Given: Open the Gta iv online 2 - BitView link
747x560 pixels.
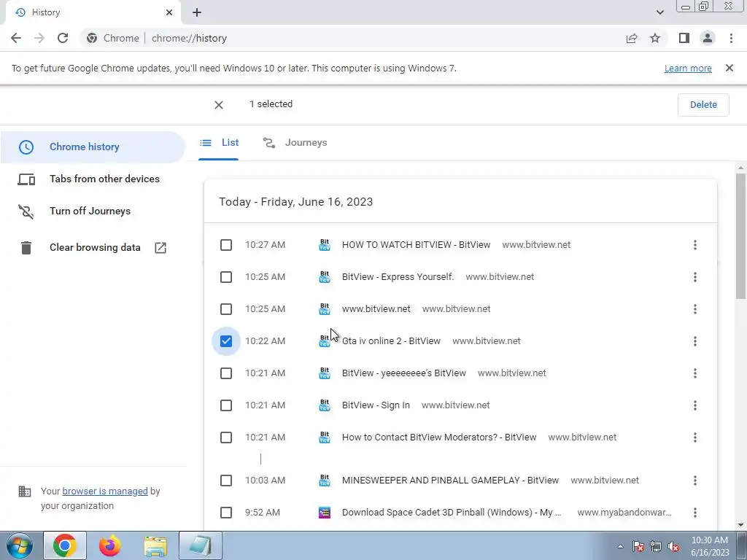Looking at the screenshot, I should (391, 341).
